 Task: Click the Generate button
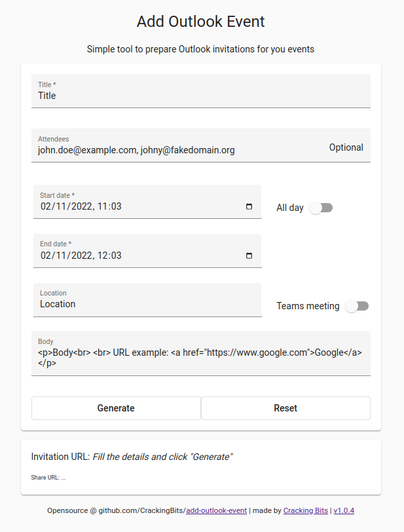pyautogui.click(x=116, y=408)
